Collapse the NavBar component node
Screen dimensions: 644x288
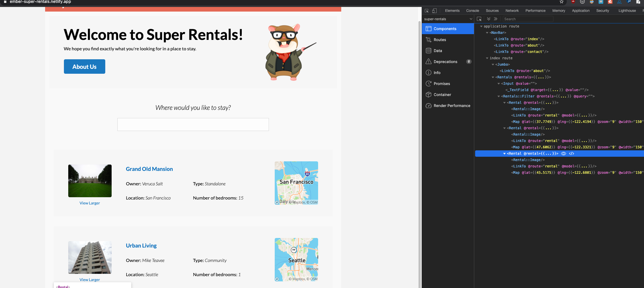click(487, 33)
